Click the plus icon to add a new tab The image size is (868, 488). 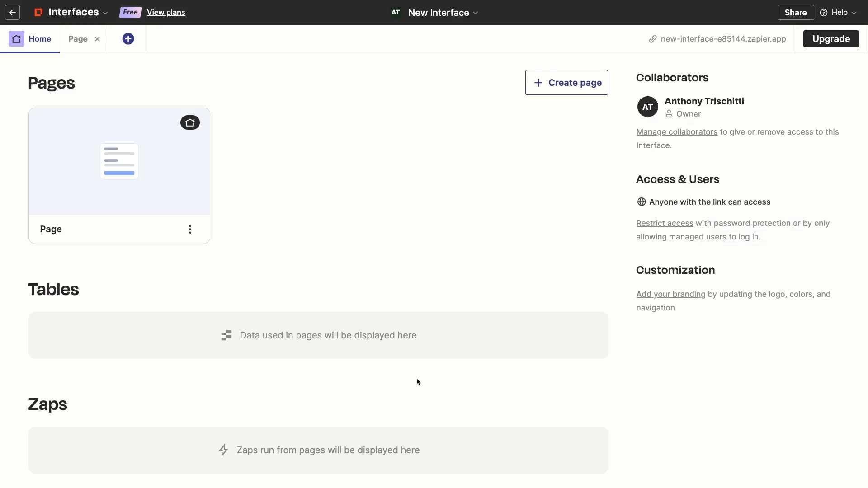coord(128,39)
